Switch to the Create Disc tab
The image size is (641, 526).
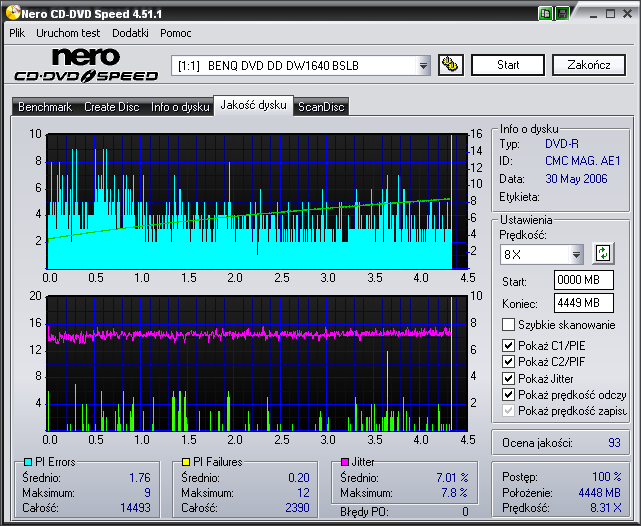112,107
